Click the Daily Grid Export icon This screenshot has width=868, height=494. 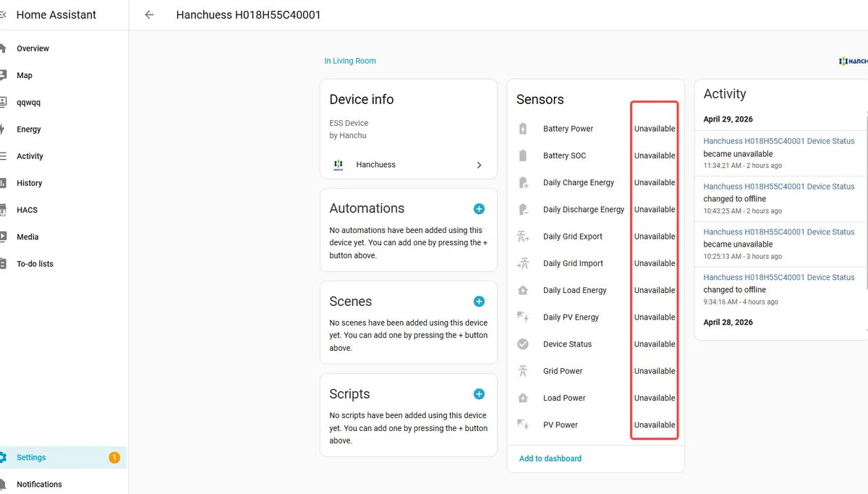tap(523, 237)
